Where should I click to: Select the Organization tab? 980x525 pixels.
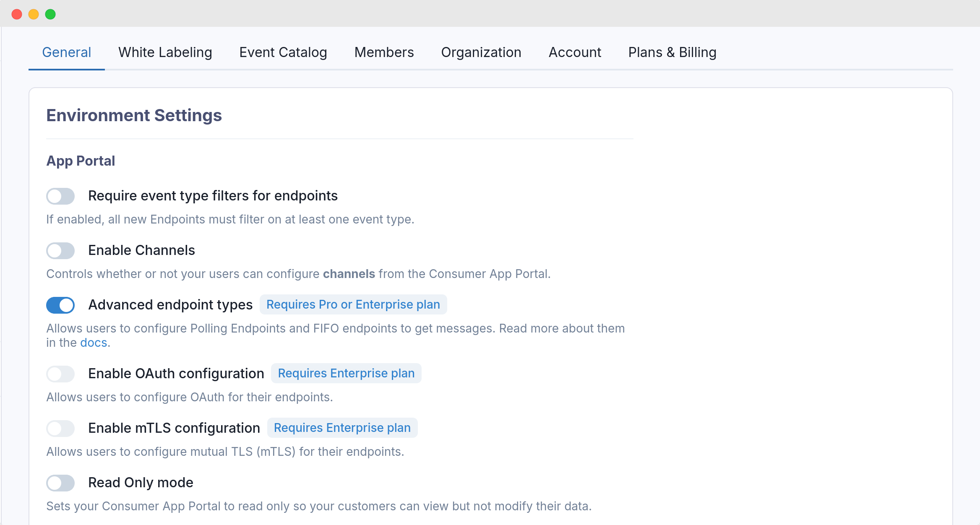coord(481,52)
